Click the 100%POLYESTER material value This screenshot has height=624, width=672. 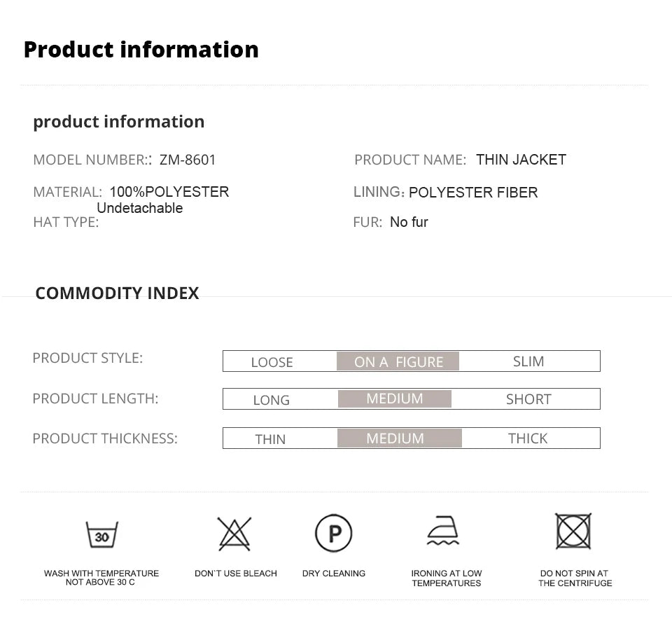tap(169, 192)
